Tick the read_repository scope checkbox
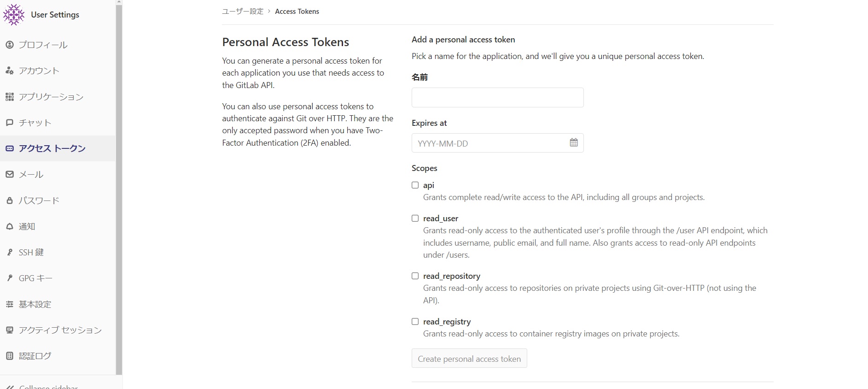 tap(415, 276)
